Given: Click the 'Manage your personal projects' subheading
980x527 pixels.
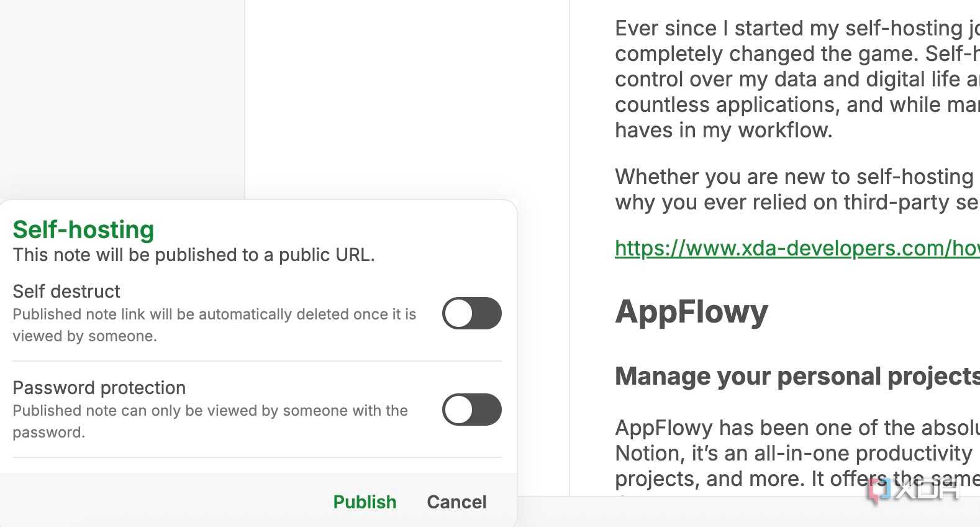Looking at the screenshot, I should [797, 377].
